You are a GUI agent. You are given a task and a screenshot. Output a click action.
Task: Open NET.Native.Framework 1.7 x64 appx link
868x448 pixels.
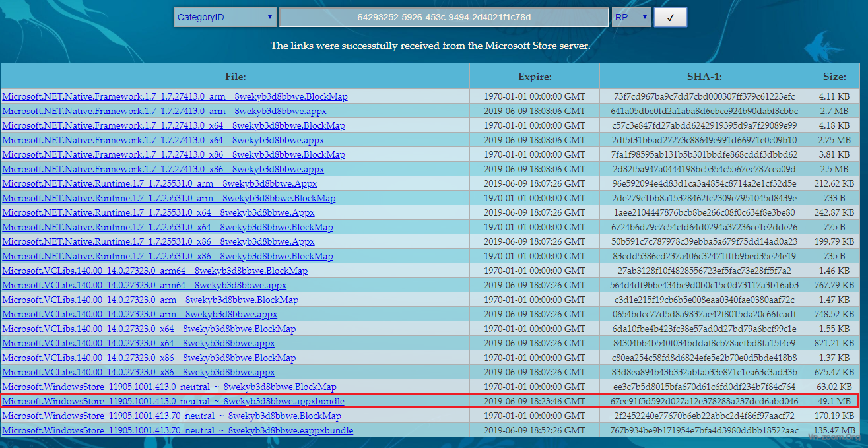pos(163,140)
